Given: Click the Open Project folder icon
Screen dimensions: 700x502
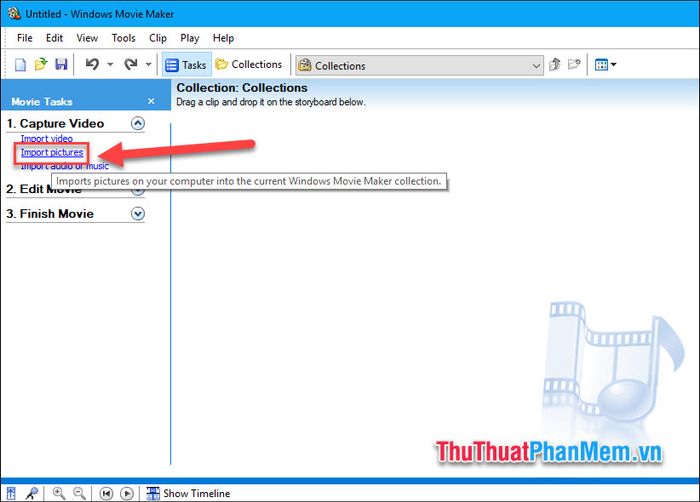Looking at the screenshot, I should (x=41, y=65).
